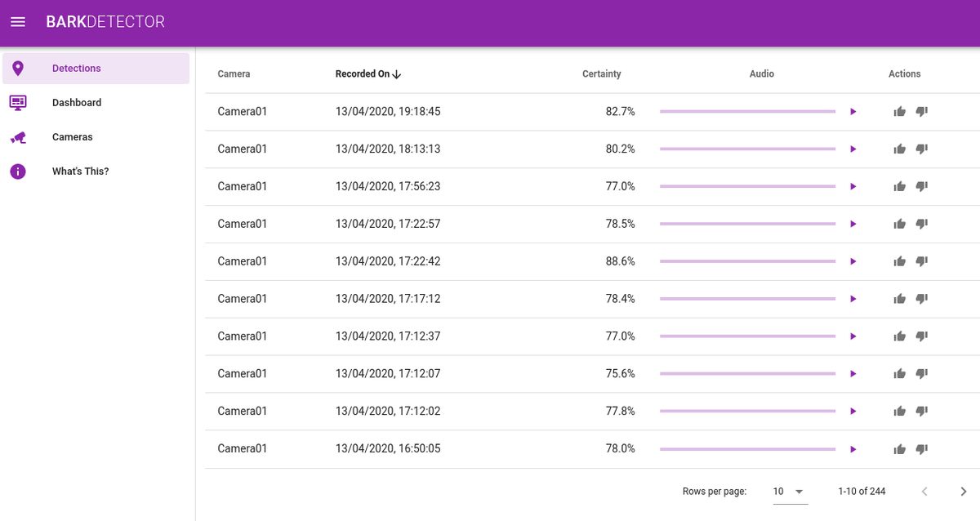Play audio for the 16:50:05 detection

coord(853,448)
